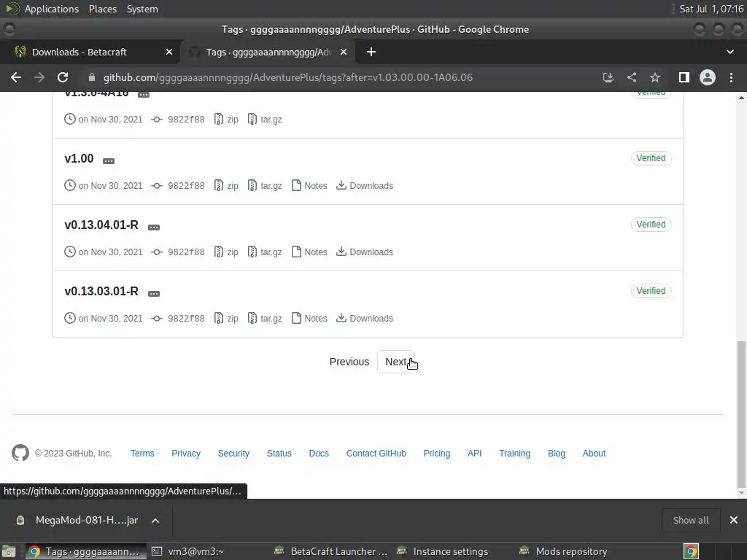Open the Chrome profile avatar
747x560 pixels.
(708, 77)
